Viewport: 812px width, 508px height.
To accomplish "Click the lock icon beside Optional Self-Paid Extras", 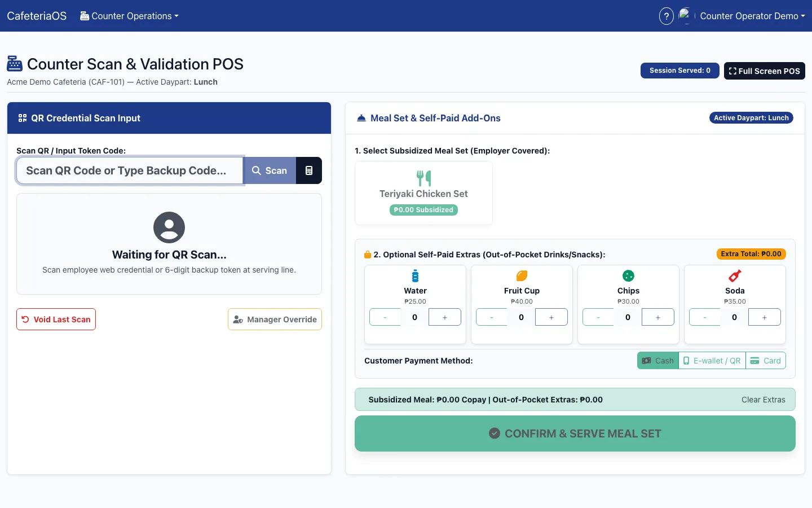I will tap(368, 255).
